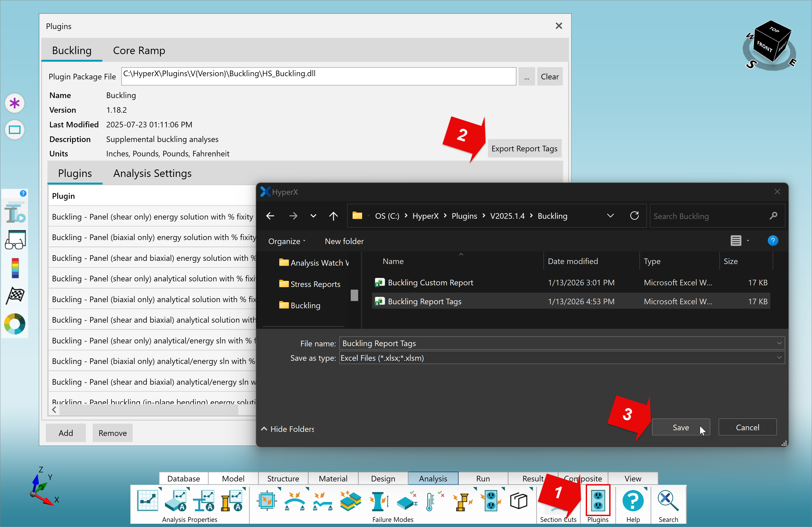Viewport: 812px width, 527px height.
Task: Open beam analysis properties T-section icon
Action: [x=204, y=501]
